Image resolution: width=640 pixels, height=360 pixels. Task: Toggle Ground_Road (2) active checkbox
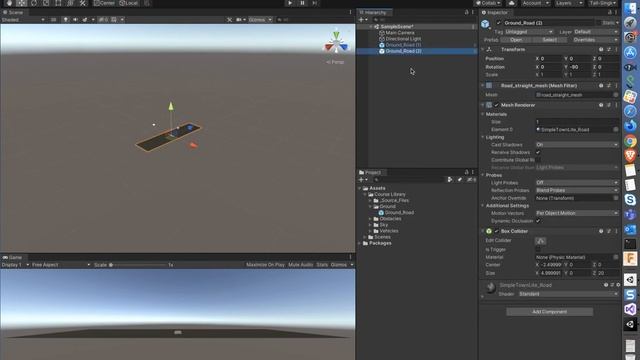pyautogui.click(x=498, y=23)
